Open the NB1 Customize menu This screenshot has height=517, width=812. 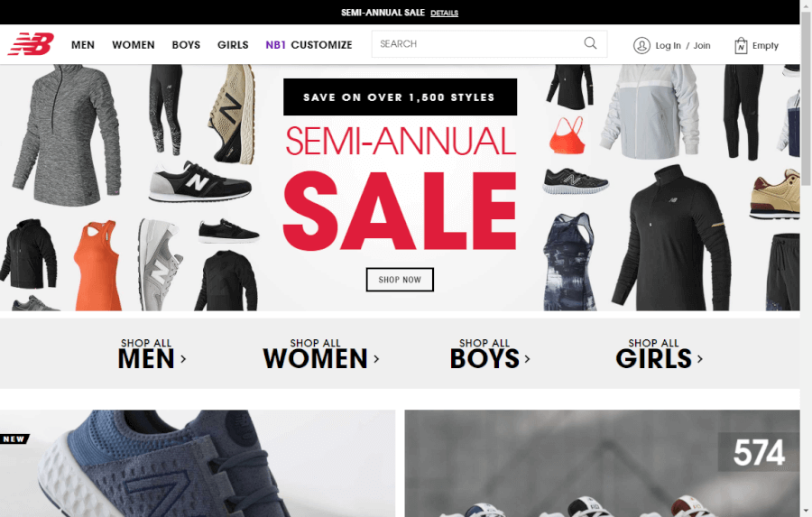coord(309,45)
